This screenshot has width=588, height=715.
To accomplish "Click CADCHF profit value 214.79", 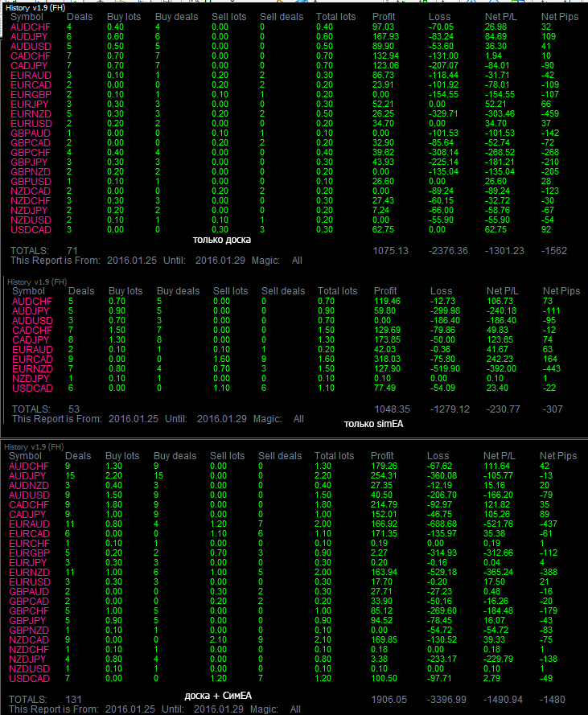I will tap(384, 505).
